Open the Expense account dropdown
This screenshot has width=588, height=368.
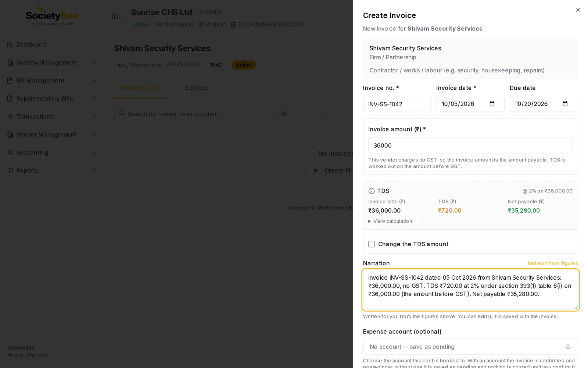coord(470,347)
